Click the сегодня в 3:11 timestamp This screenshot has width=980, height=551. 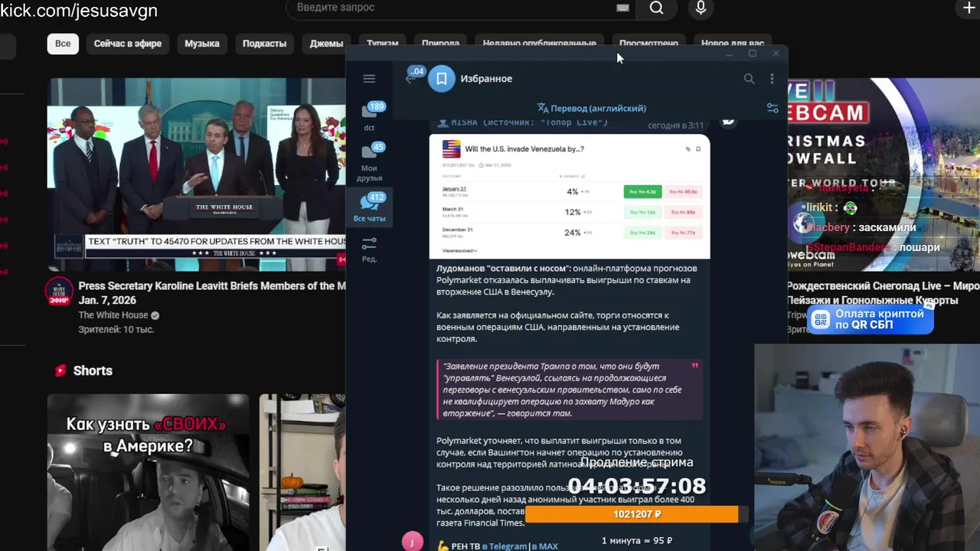(x=675, y=126)
